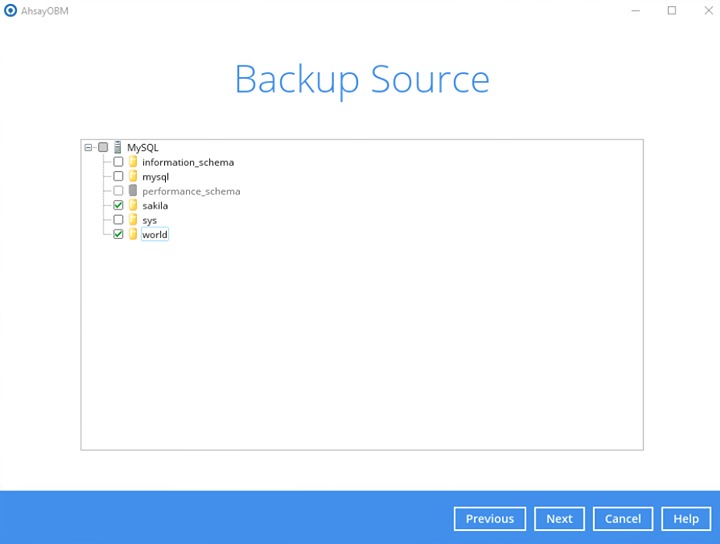The image size is (720, 544).
Task: Click the sys database icon
Action: 133,220
